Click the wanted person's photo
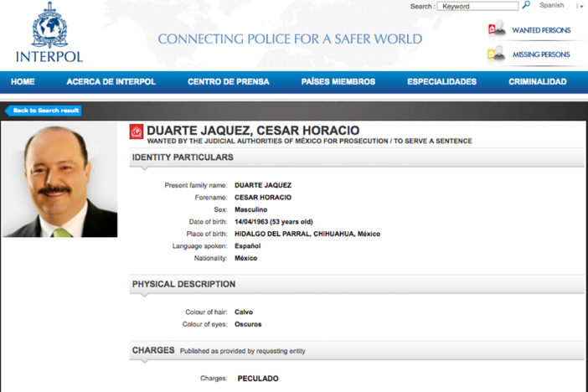The image size is (588, 392). pos(60,181)
